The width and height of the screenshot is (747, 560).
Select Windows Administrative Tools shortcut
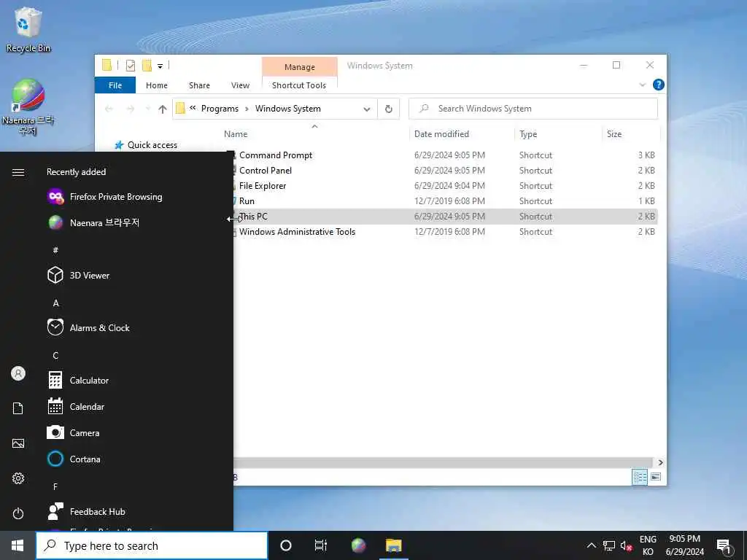coord(297,232)
